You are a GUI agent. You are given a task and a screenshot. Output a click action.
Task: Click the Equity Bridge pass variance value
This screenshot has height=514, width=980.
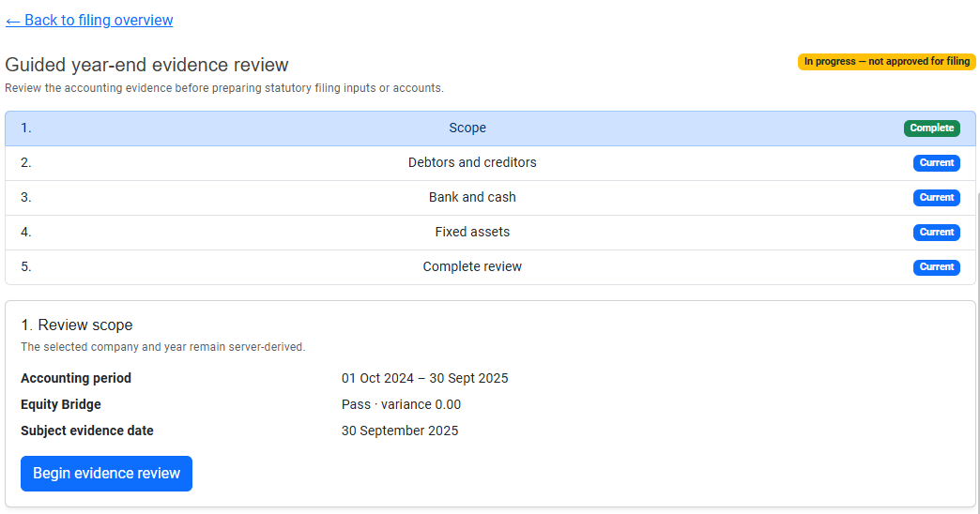(401, 404)
